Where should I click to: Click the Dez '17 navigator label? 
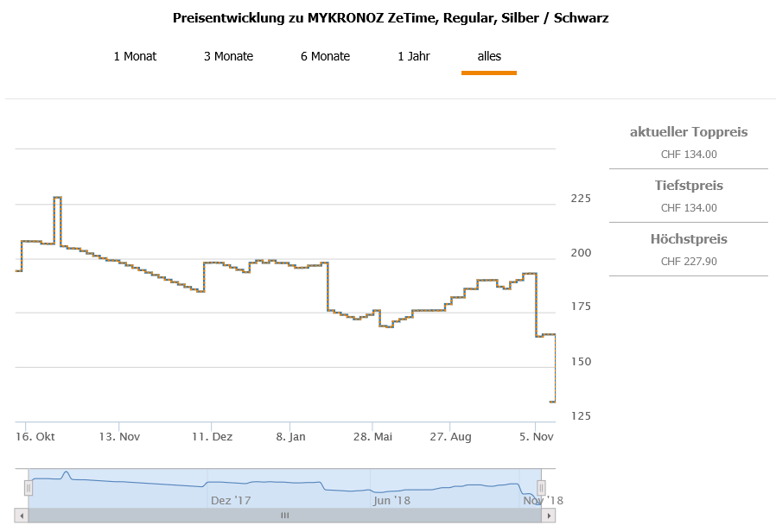point(231,500)
